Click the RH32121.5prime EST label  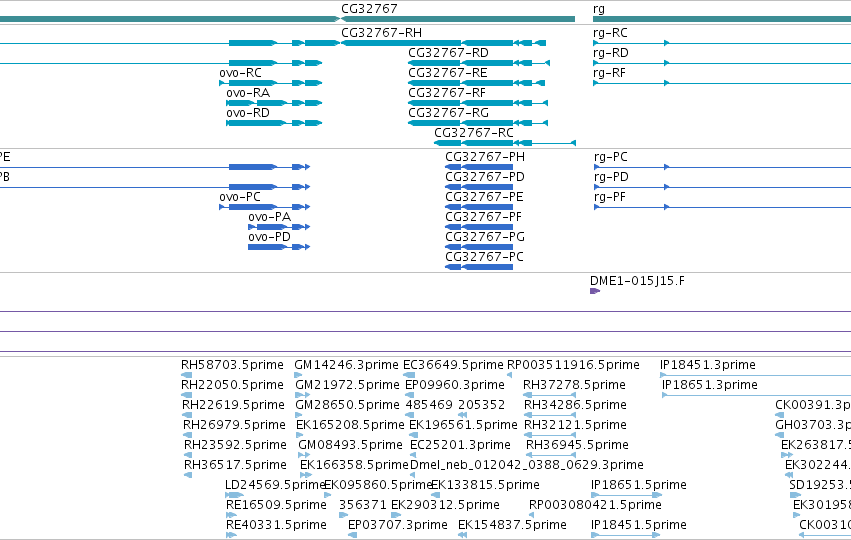tap(575, 425)
